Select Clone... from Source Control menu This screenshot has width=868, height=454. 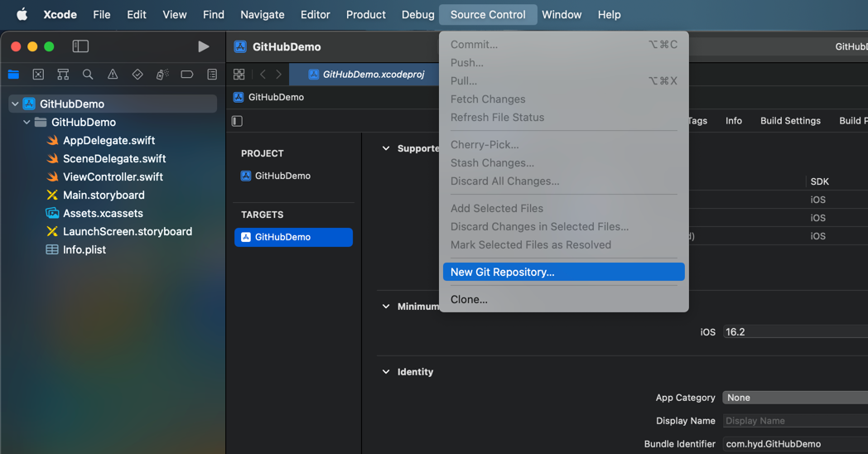click(x=470, y=299)
